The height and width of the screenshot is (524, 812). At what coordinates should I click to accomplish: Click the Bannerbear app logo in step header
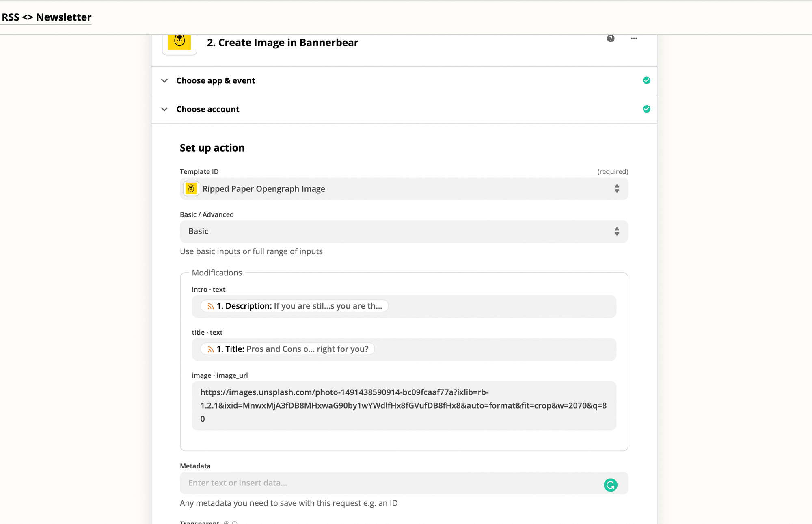click(179, 42)
